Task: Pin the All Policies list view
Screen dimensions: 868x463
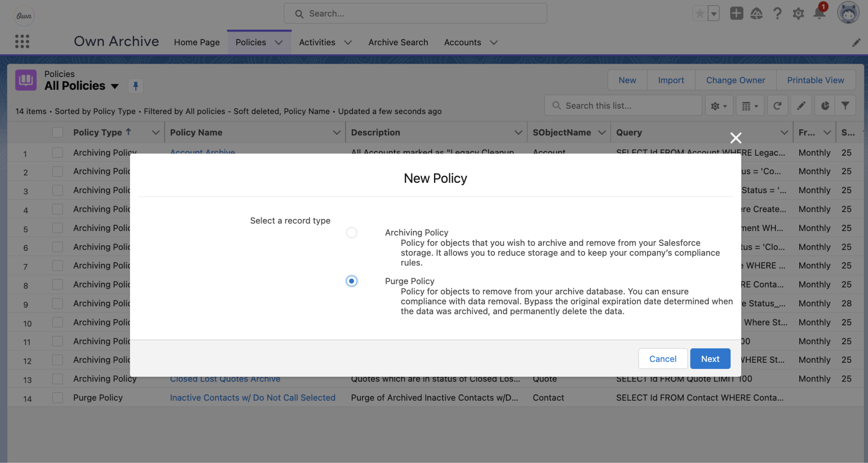Action: coord(136,86)
